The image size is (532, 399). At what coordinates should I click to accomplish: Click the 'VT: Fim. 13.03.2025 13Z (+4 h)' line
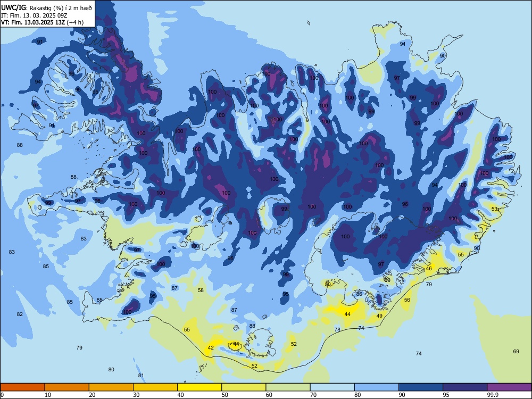(x=42, y=22)
